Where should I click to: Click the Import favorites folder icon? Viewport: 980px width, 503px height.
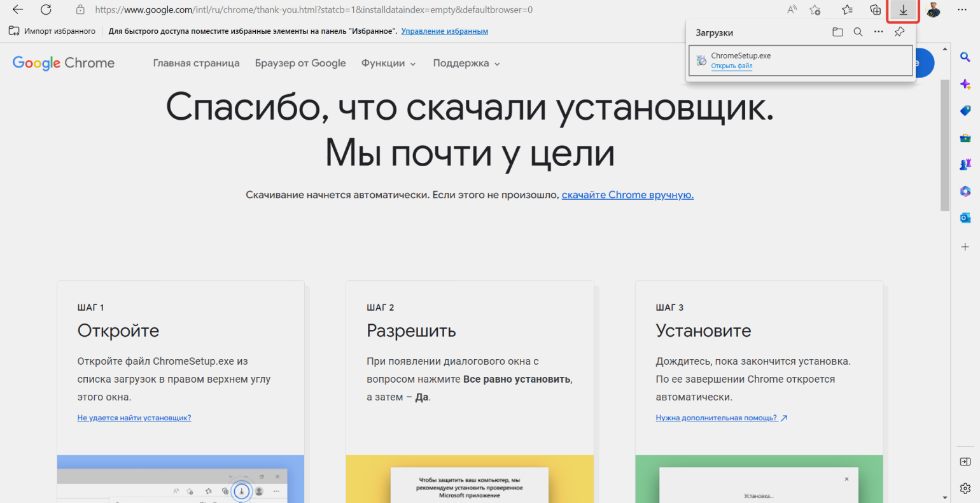(x=14, y=31)
